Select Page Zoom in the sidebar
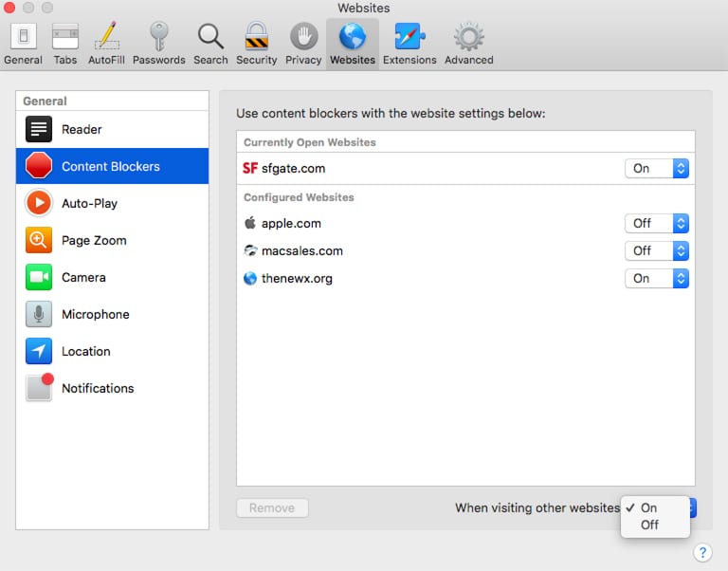Screen dimensions: 728x571 [x=93, y=240]
